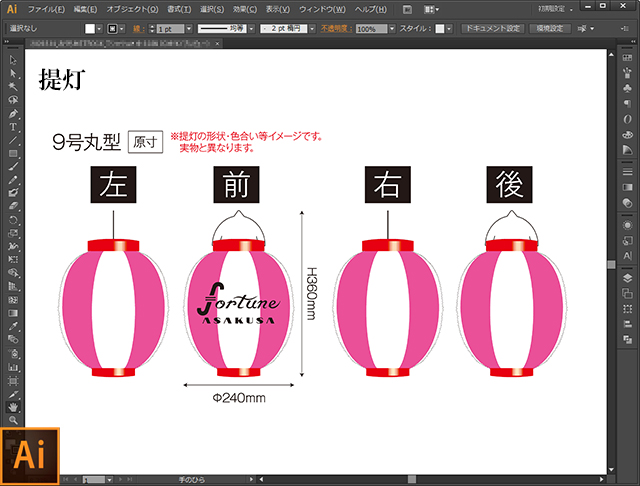Viewport: 640px width, 486px height.
Task: Open the stroke color dropdown arrow
Action: [122, 29]
